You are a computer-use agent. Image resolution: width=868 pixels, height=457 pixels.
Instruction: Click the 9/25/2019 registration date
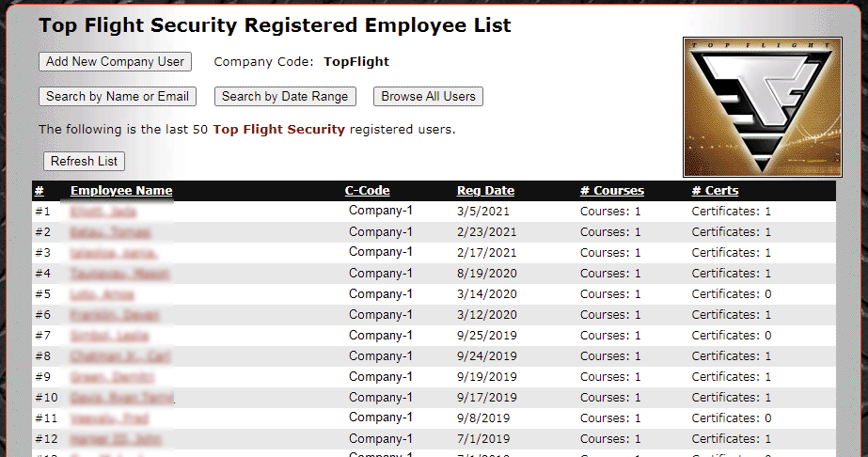click(486, 336)
